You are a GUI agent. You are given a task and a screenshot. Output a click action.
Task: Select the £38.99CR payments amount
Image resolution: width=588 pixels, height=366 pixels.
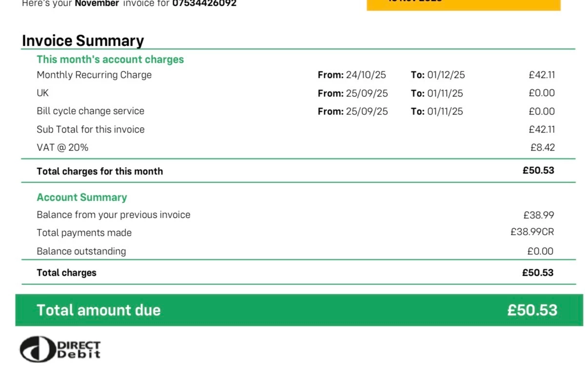(532, 232)
